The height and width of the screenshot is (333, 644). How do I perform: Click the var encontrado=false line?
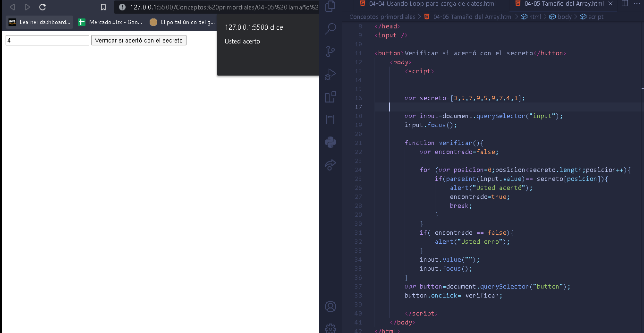point(459,152)
